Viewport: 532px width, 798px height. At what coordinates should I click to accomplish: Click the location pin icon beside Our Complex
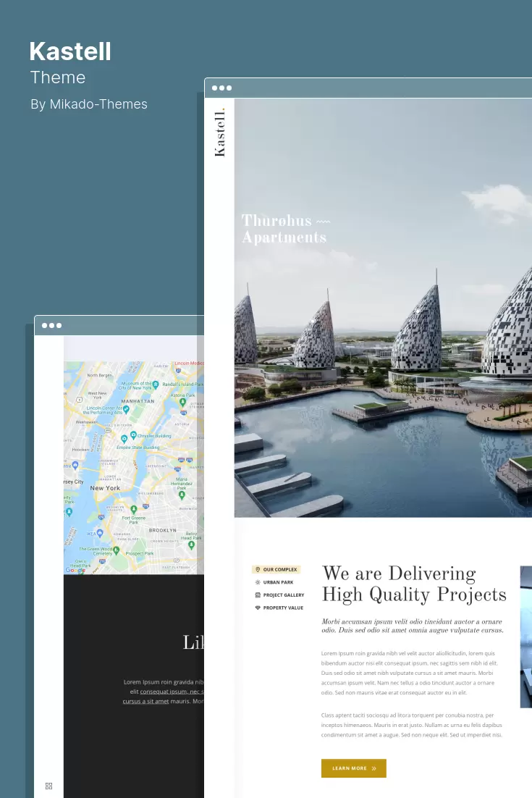click(x=258, y=569)
